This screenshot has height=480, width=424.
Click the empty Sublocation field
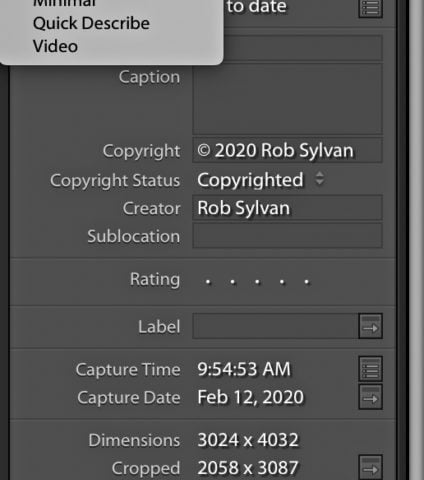click(x=287, y=236)
